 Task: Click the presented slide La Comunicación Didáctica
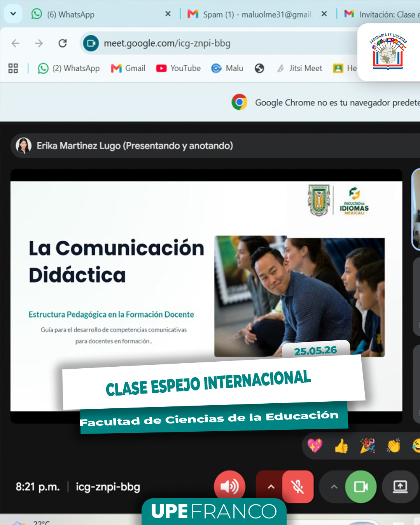(x=206, y=296)
